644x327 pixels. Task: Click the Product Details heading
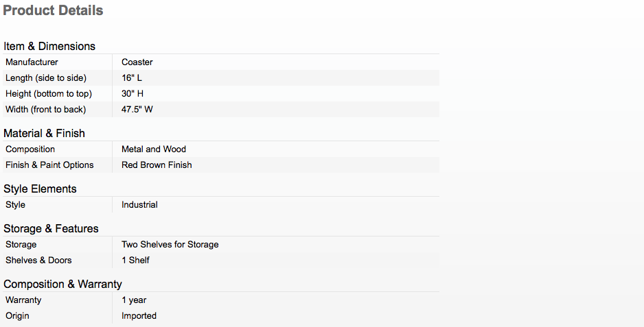coord(53,10)
